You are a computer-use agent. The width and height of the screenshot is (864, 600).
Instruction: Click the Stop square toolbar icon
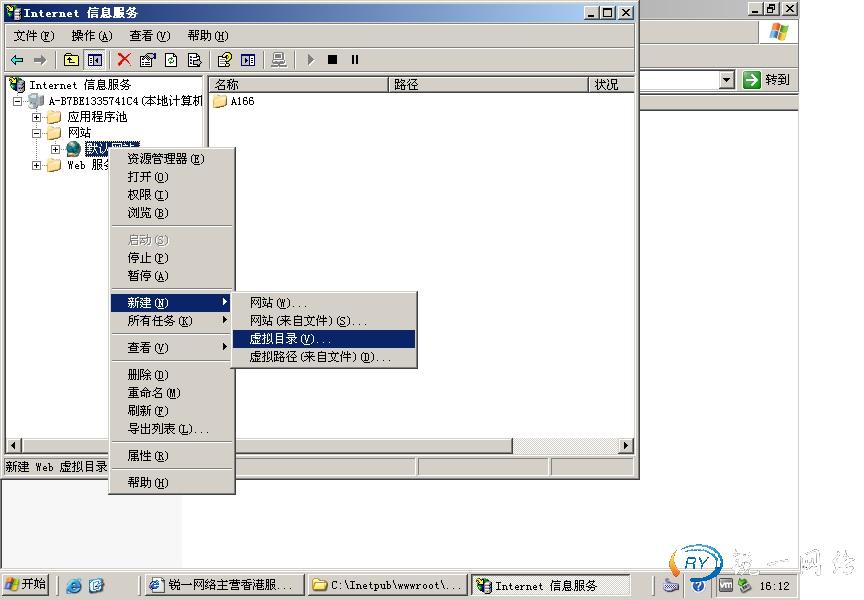coord(333,60)
